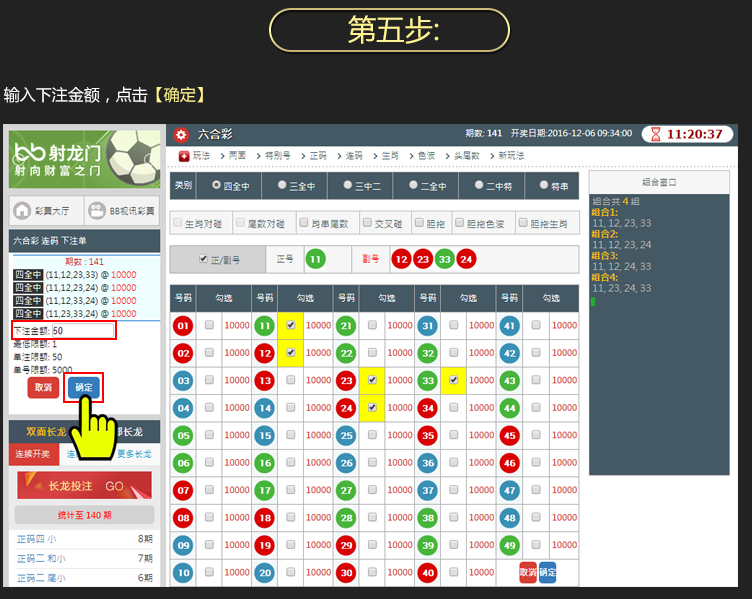The height and width of the screenshot is (599, 752).
Task: Click red 取消 button in bet slip
Action: [x=43, y=388]
